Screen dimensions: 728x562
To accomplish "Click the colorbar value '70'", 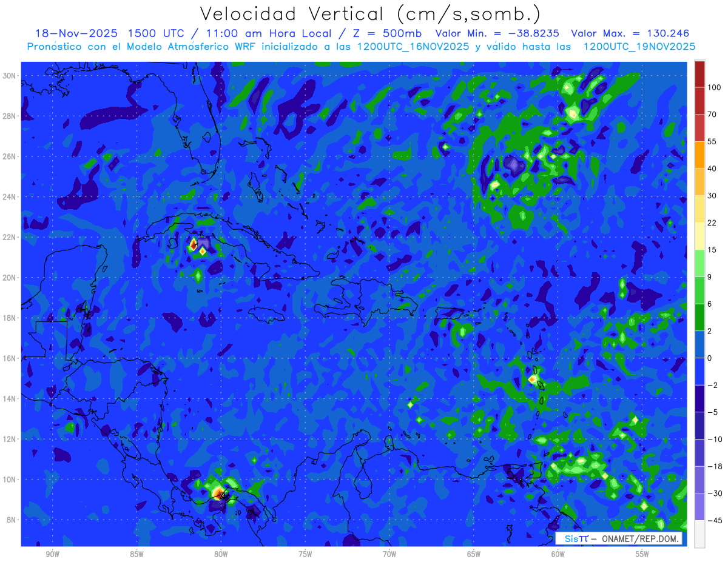I will coord(712,115).
